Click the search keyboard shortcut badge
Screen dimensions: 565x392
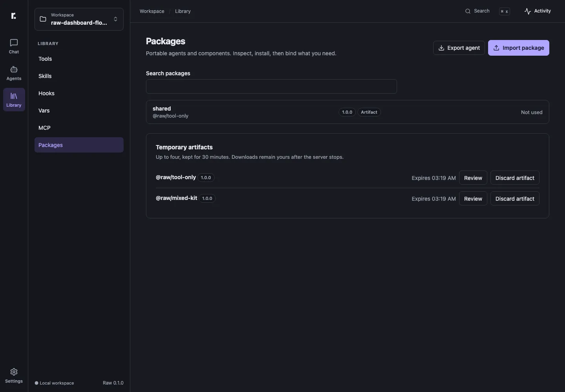click(x=505, y=11)
